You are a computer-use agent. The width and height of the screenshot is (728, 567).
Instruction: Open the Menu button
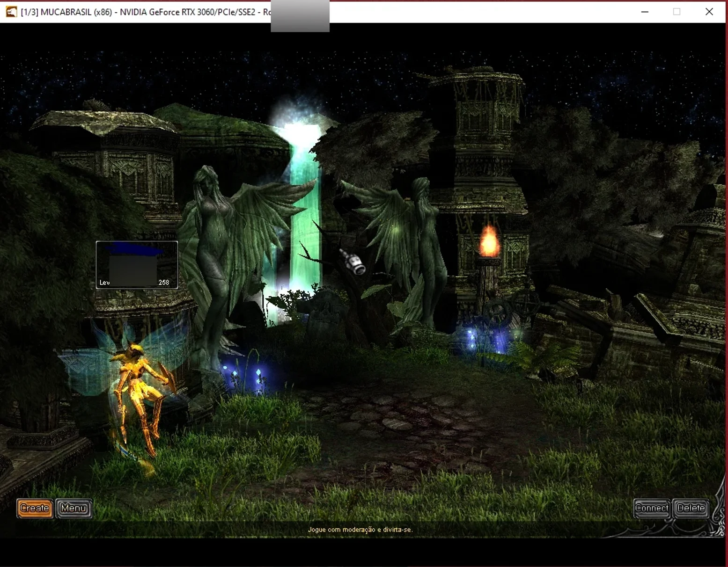74,508
